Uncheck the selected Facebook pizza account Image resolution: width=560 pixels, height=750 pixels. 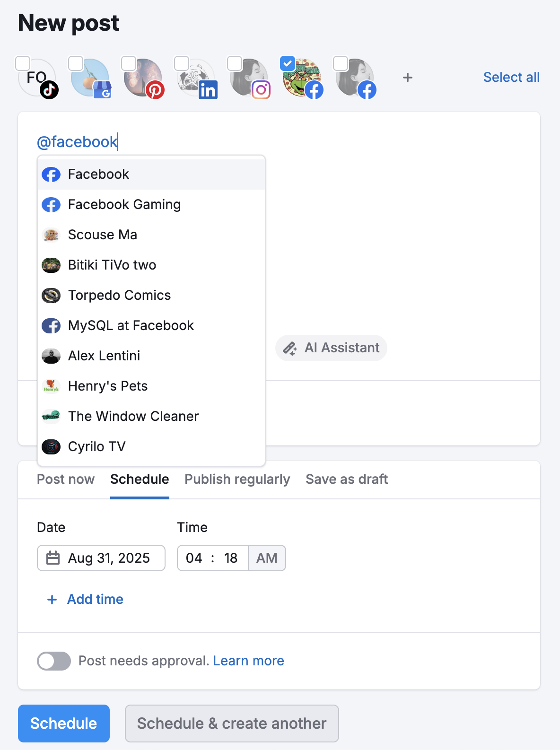coord(288,63)
